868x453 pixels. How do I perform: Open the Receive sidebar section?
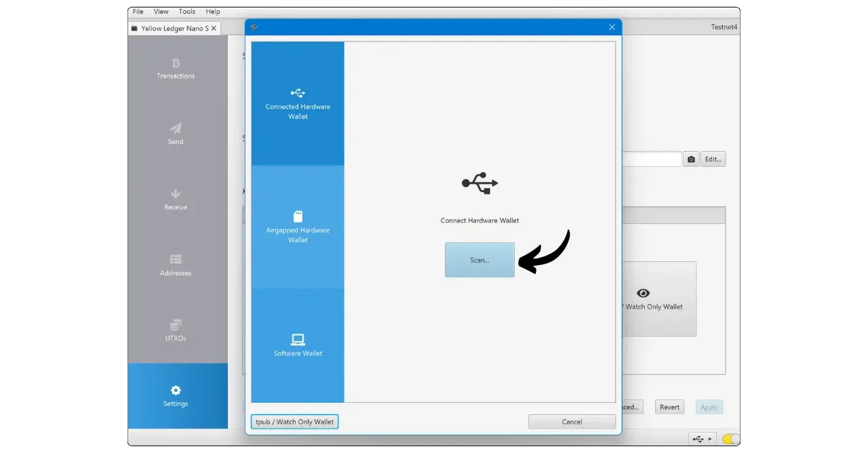coord(176,199)
